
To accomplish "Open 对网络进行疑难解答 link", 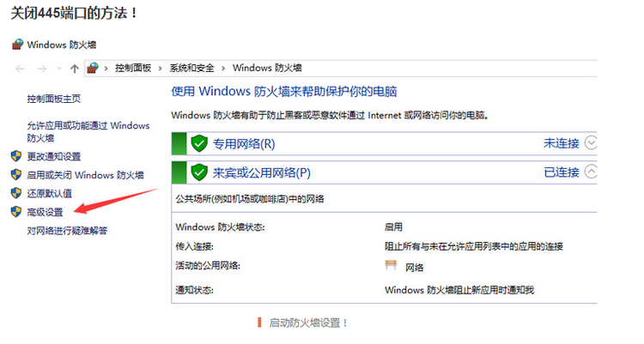I will tap(67, 230).
